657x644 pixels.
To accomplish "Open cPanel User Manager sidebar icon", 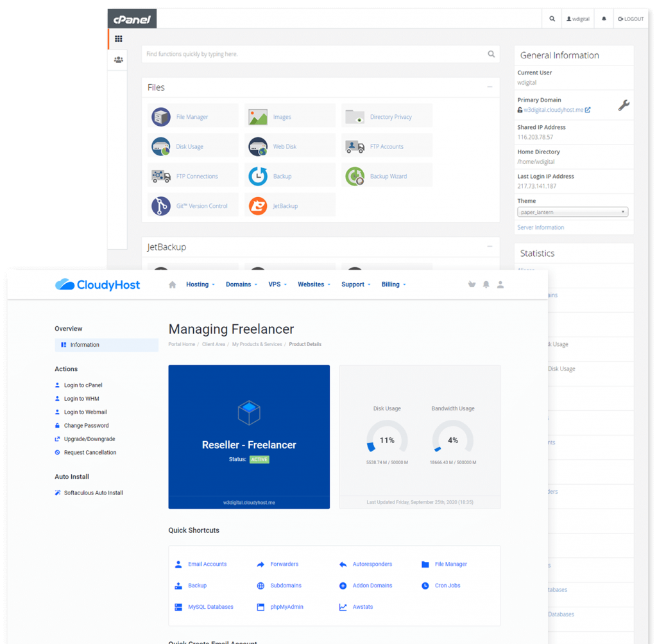I will click(x=119, y=60).
